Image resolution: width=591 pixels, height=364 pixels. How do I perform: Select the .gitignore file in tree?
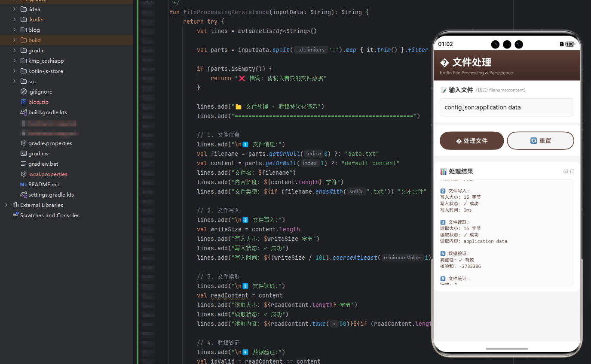pyautogui.click(x=40, y=91)
